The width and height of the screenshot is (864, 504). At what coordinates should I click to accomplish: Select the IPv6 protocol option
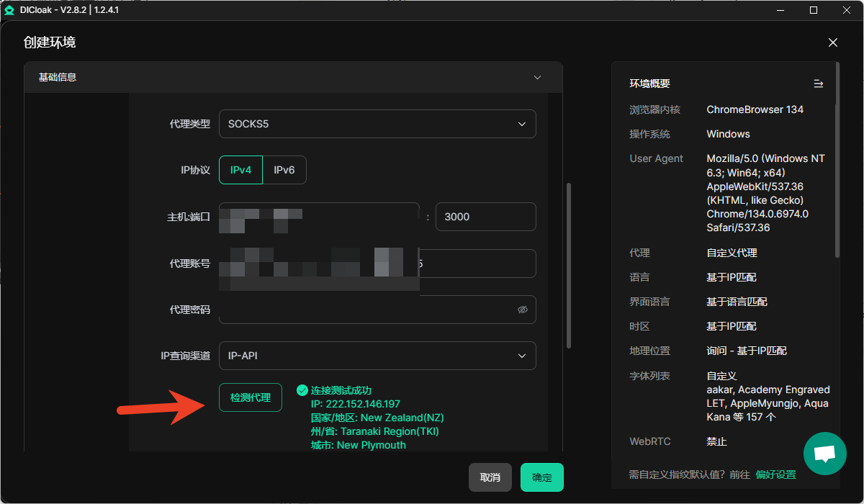point(284,170)
